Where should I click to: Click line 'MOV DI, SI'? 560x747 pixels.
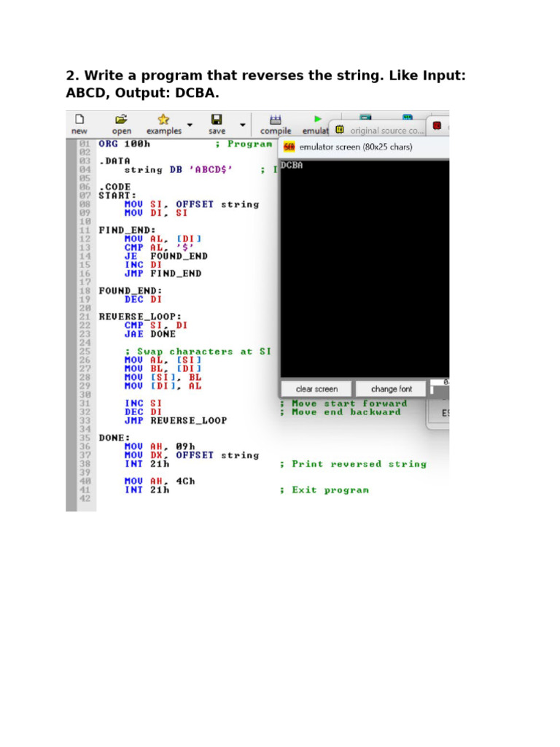point(156,213)
